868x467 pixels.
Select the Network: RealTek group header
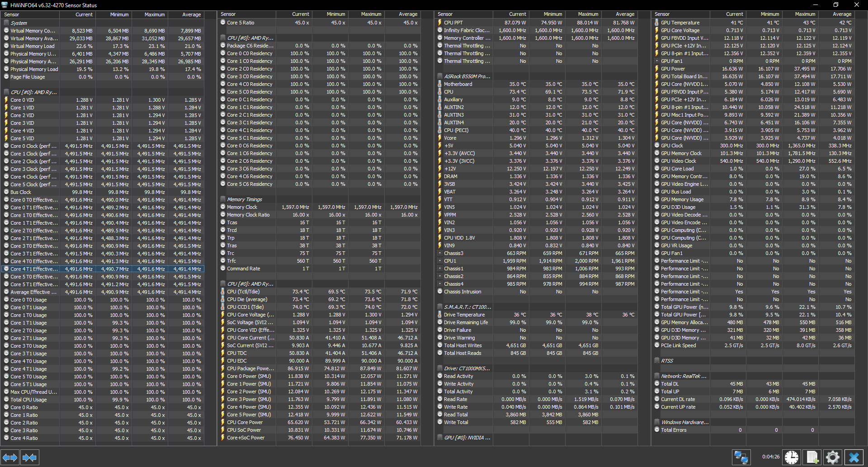[x=754, y=376]
